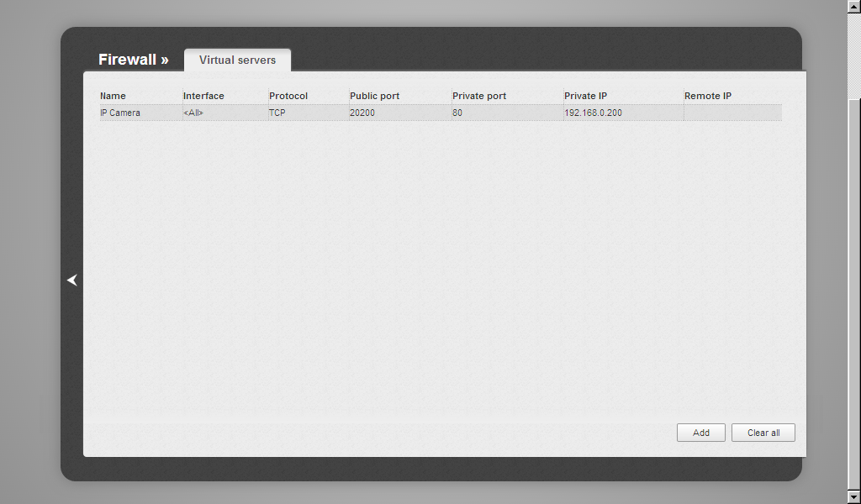Click the scrollbar down arrow
This screenshot has width=861, height=504.
click(x=854, y=497)
